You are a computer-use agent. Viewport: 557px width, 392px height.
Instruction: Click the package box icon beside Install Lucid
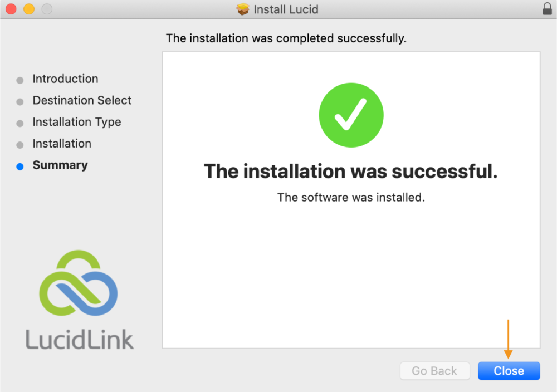[243, 9]
